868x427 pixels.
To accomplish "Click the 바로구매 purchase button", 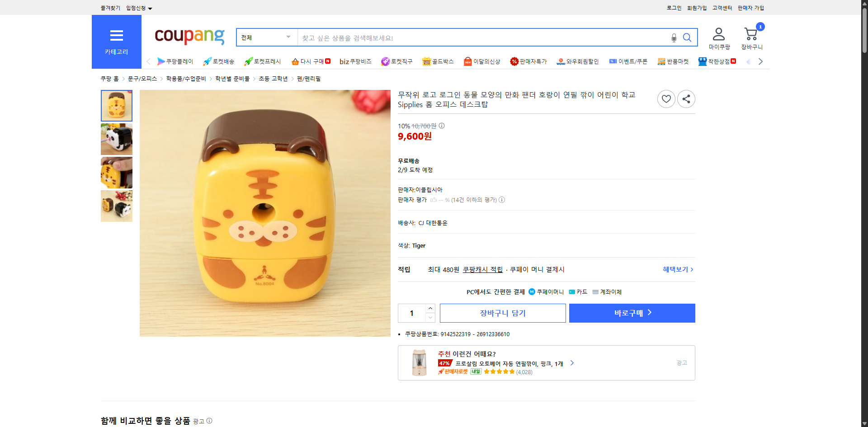I will coord(632,313).
